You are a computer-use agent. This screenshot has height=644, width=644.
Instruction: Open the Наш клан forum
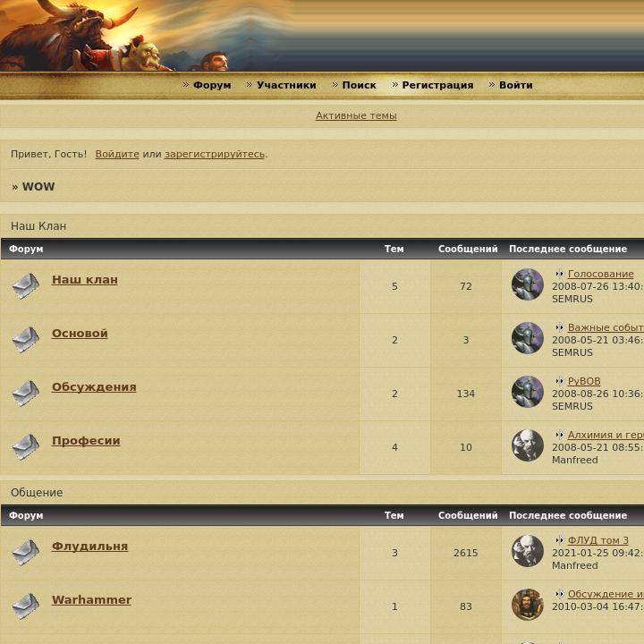[x=85, y=280]
